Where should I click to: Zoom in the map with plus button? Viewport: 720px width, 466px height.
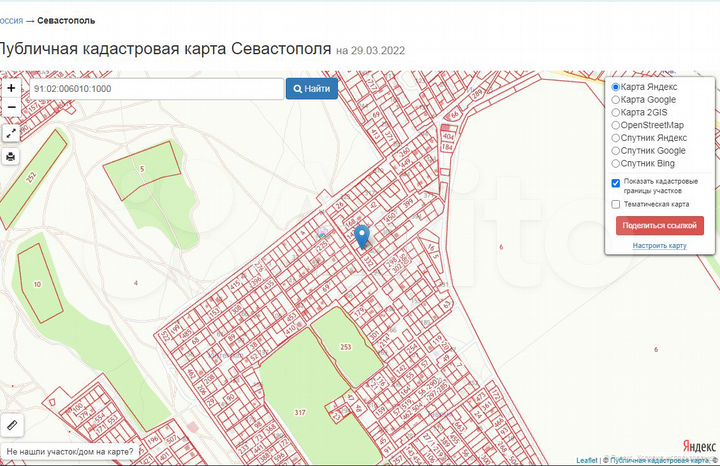tap(11, 88)
